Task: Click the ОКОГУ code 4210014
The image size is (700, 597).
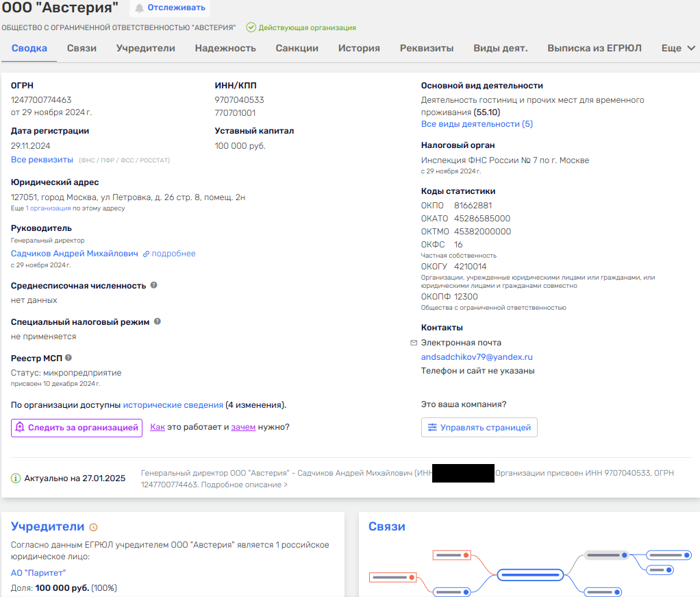Action: pyautogui.click(x=470, y=267)
